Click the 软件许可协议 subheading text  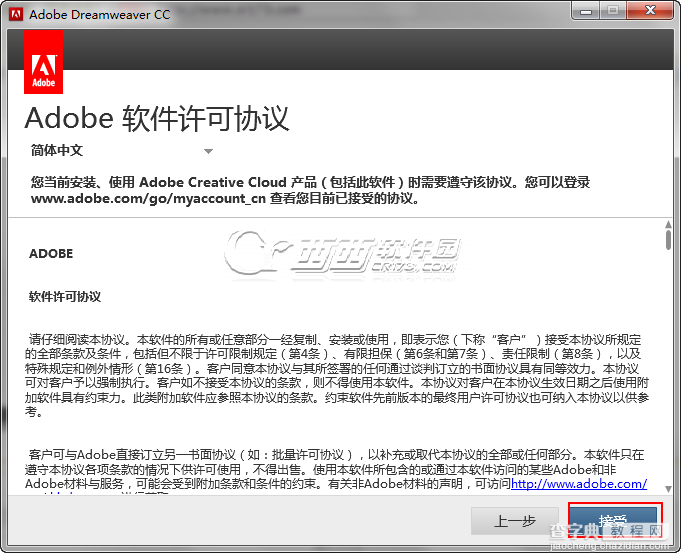pos(65,297)
